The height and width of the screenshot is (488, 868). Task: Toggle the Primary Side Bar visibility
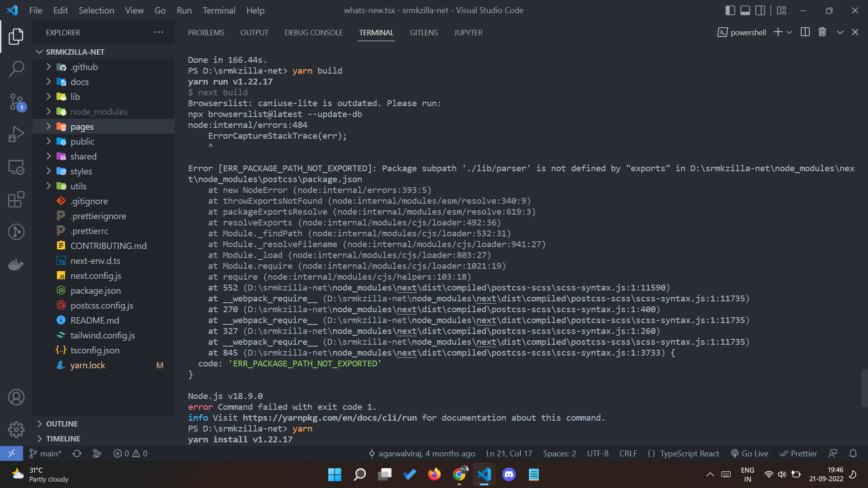[x=730, y=10]
